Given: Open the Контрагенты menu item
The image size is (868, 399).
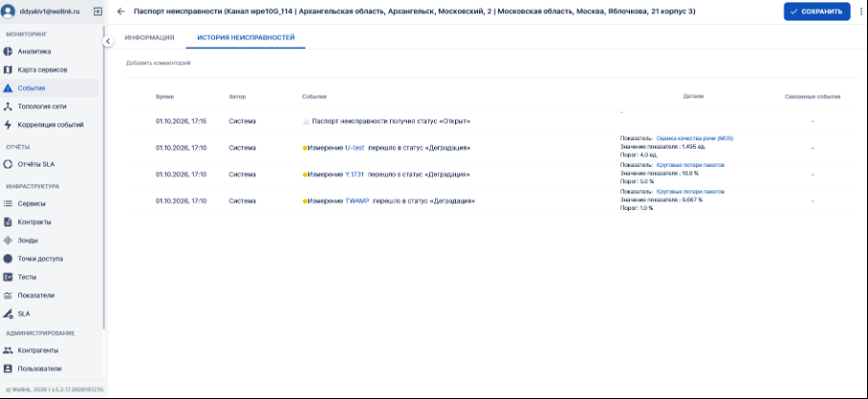Looking at the screenshot, I should tap(37, 350).
